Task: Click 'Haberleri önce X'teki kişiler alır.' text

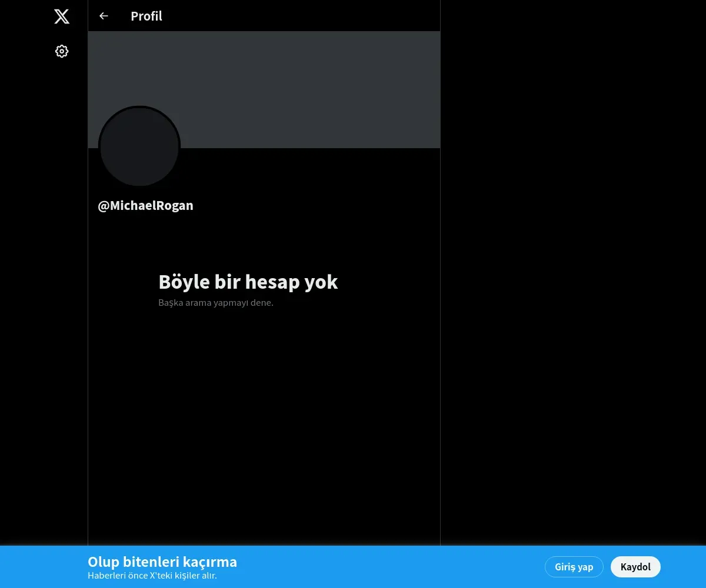Action: (x=152, y=575)
